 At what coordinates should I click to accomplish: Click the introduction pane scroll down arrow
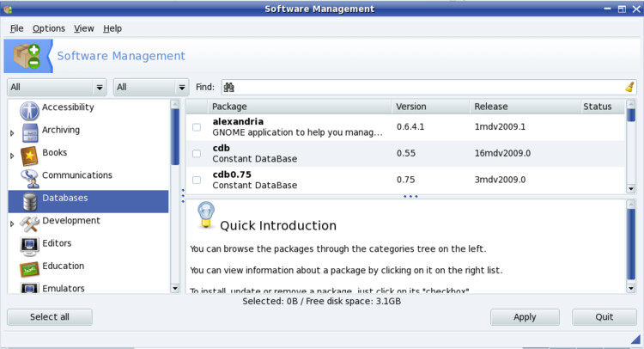631,288
